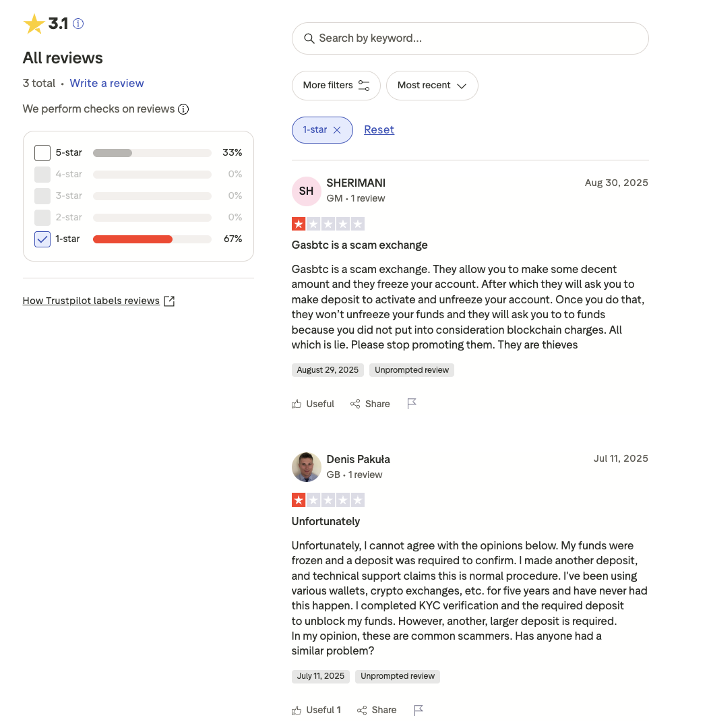The image size is (711, 728).
Task: Share the SHERIMANI review
Action: click(370, 404)
